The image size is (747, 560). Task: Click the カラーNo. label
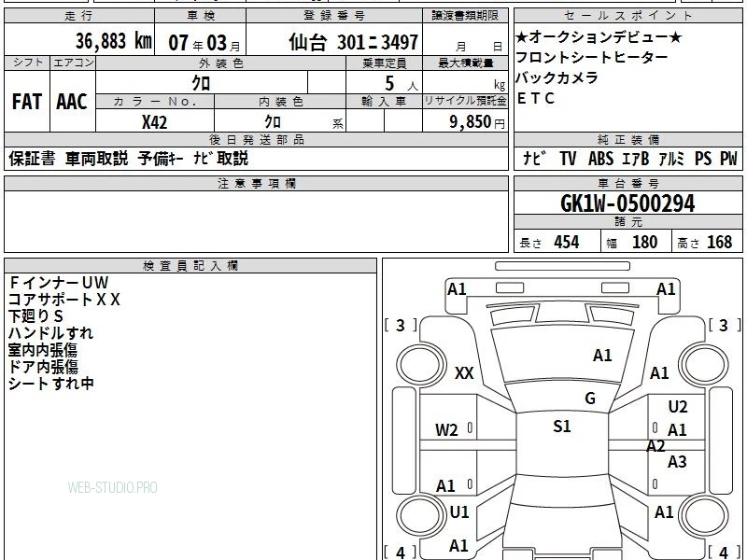pos(155,102)
